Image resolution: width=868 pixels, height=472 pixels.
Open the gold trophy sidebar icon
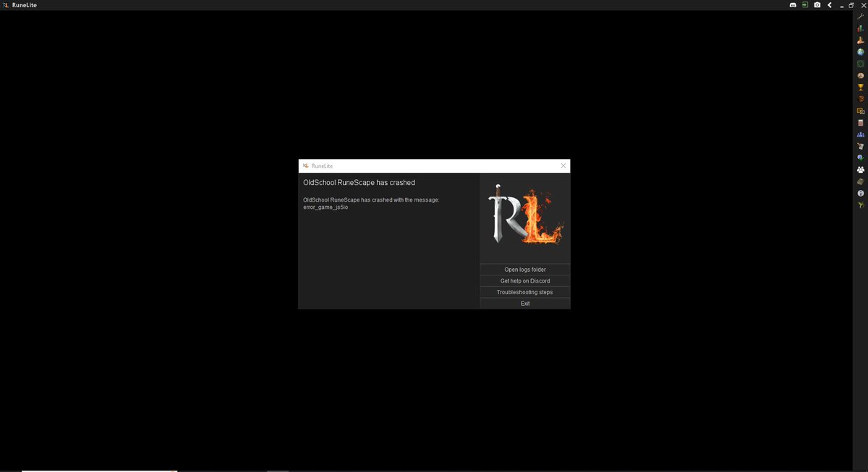[861, 87]
